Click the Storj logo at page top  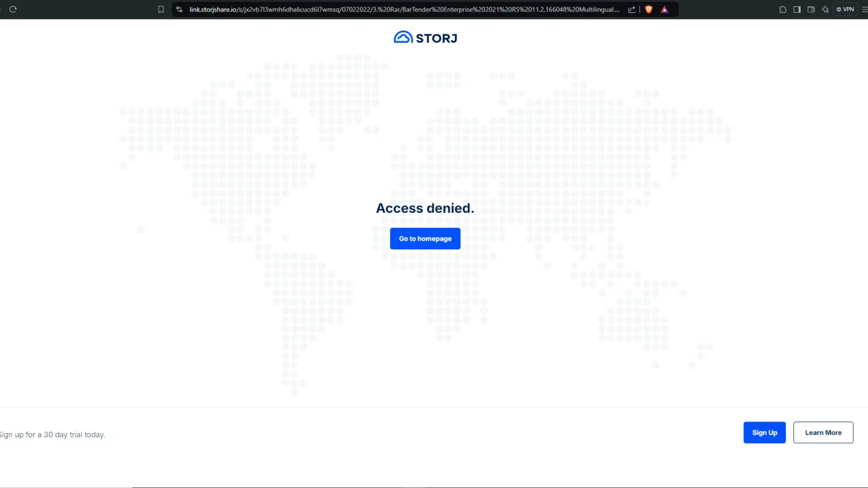425,37
